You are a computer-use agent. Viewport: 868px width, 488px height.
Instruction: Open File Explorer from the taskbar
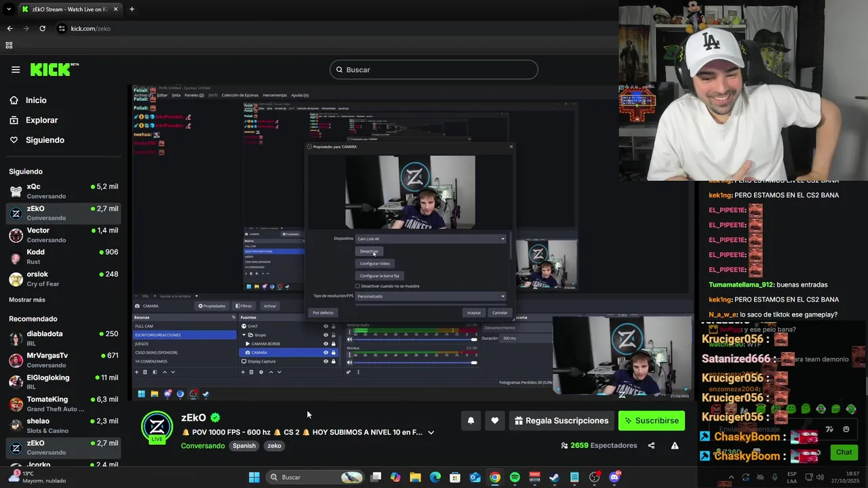(415, 477)
